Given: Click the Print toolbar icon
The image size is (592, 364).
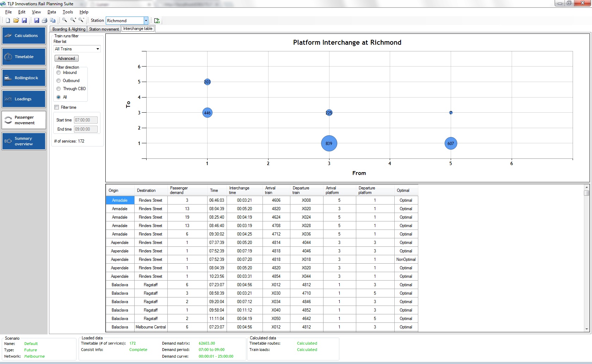Looking at the screenshot, I should [44, 20].
